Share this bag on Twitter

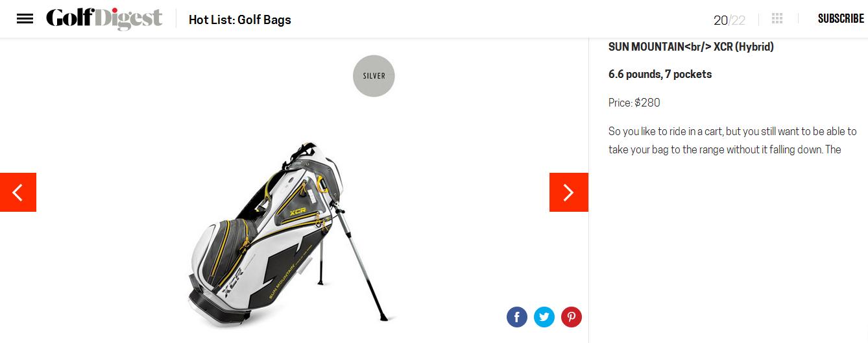tap(544, 317)
